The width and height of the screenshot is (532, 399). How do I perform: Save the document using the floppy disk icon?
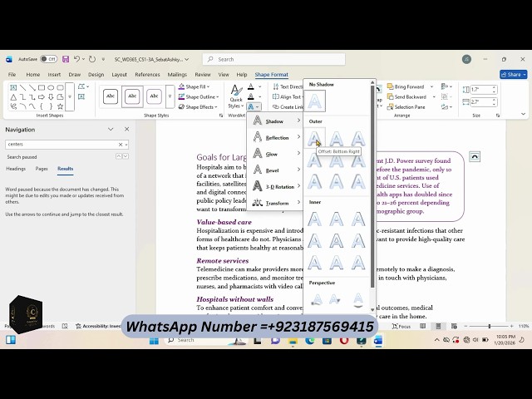66,59
